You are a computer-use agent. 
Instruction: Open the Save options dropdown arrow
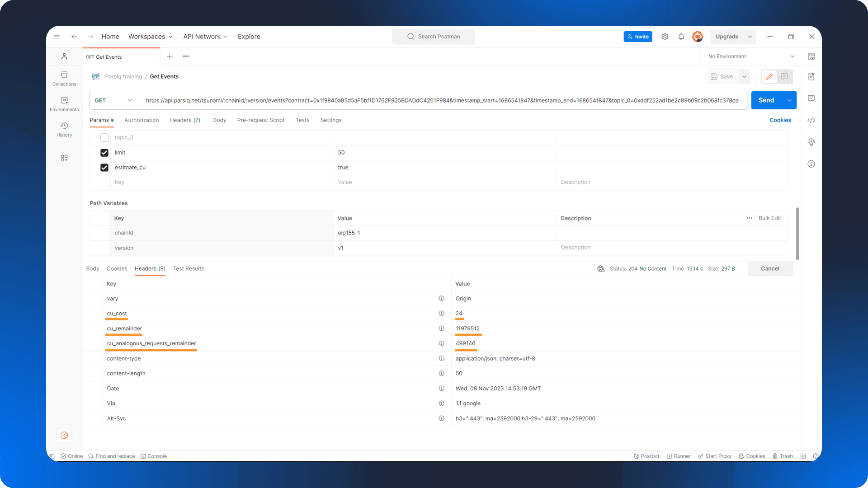click(x=744, y=76)
